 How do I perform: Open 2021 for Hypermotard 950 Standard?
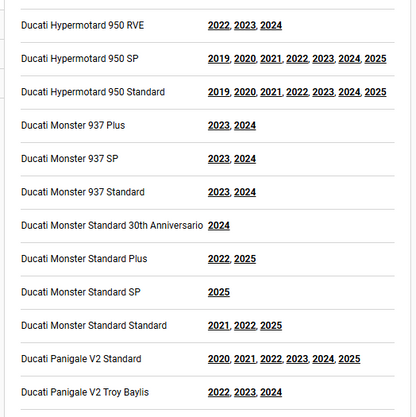click(271, 92)
